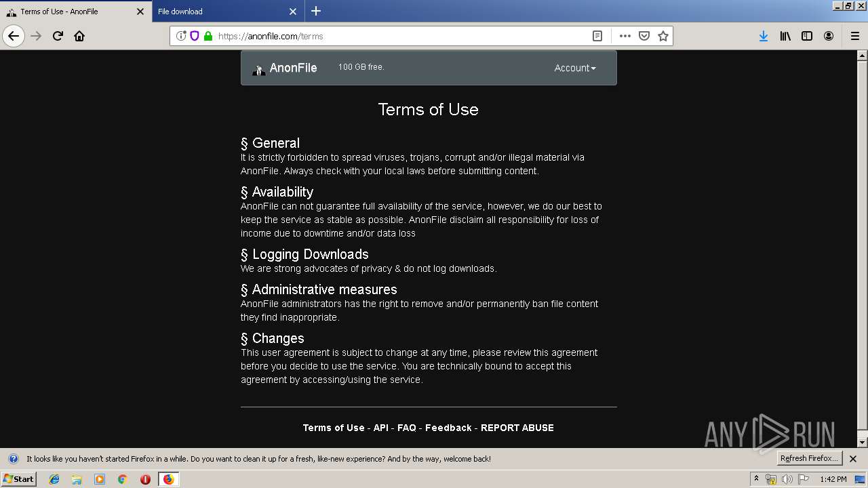Launch Chrome from the taskbar

(x=122, y=479)
